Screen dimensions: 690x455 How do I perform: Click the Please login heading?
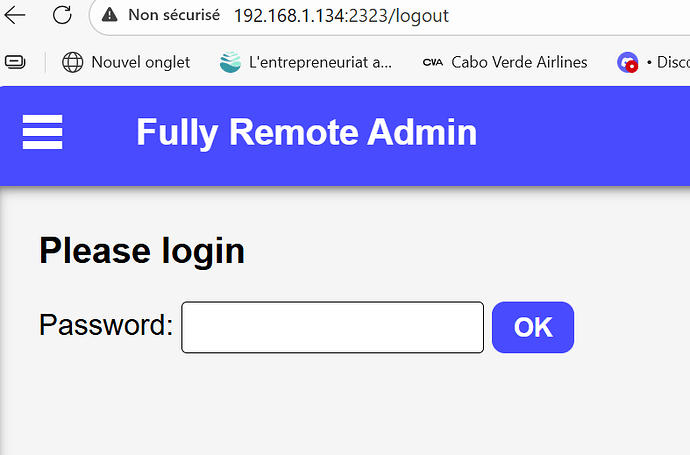tap(142, 250)
